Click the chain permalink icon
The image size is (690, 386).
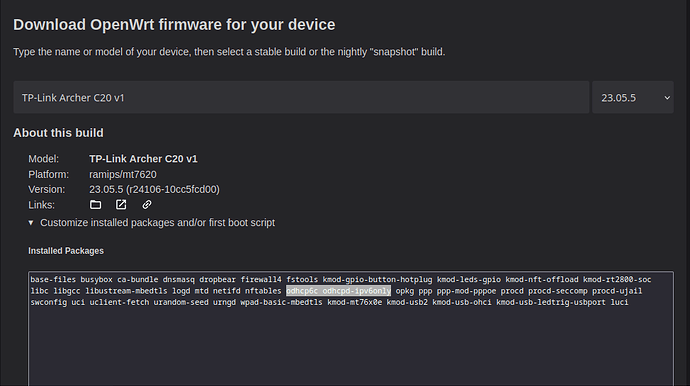click(x=147, y=205)
